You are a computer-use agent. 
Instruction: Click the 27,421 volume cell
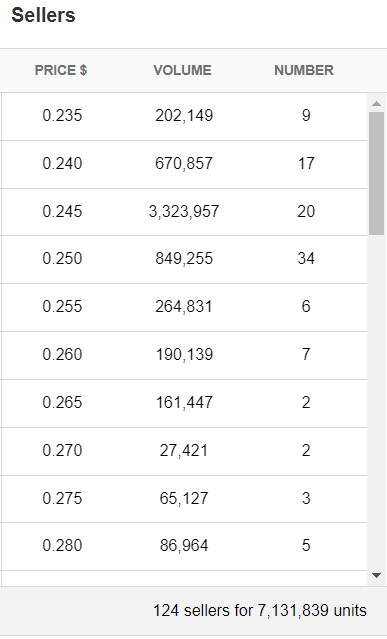click(x=184, y=451)
